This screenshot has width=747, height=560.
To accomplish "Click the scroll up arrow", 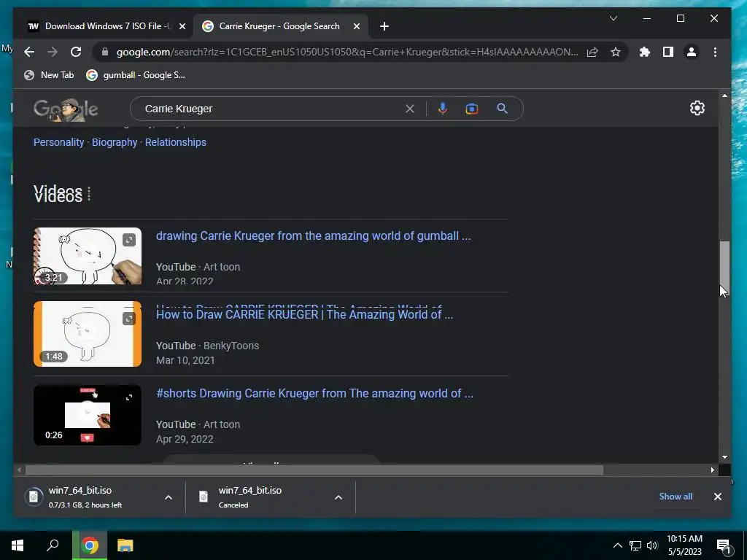I will point(724,96).
